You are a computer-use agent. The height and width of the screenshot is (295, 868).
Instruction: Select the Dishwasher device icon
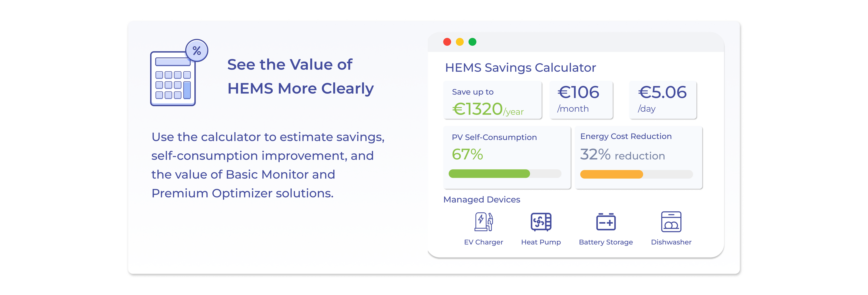click(671, 222)
